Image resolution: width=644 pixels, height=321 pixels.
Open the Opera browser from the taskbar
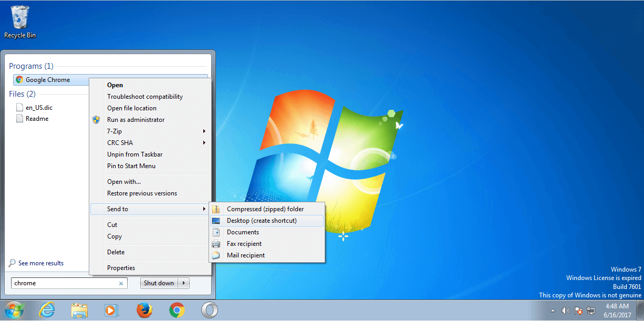tap(209, 310)
